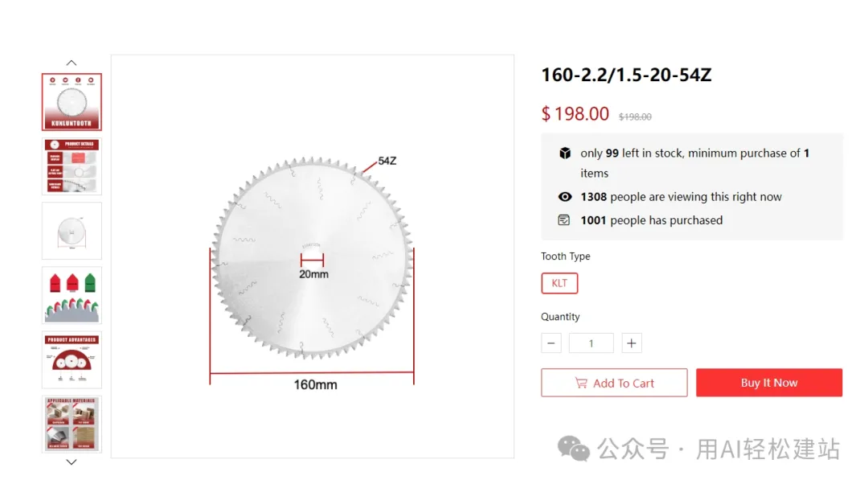View the plain saw blade thumbnail

(72, 231)
